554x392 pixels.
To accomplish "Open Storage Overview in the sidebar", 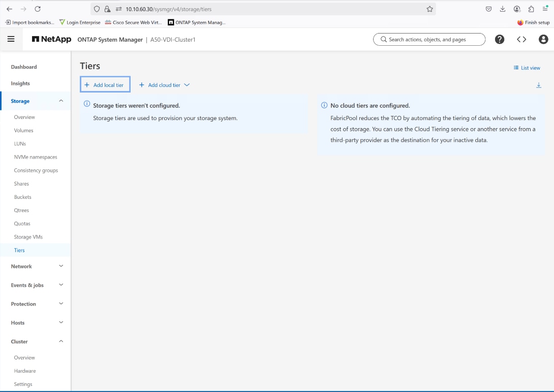I will coord(24,117).
